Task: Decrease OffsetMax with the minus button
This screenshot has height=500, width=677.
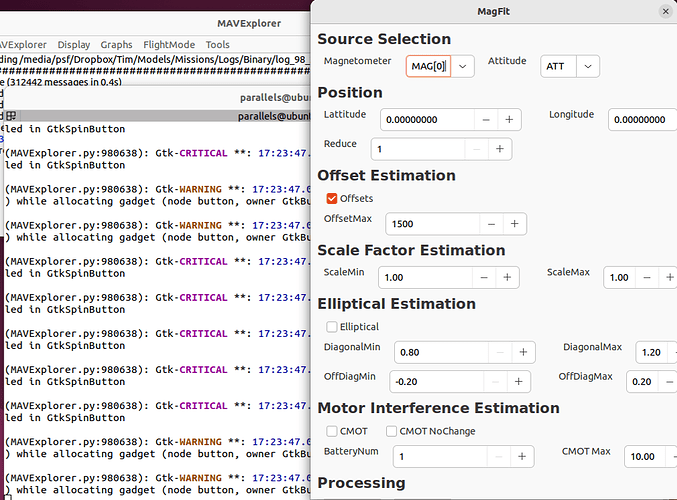Action: tap(491, 224)
